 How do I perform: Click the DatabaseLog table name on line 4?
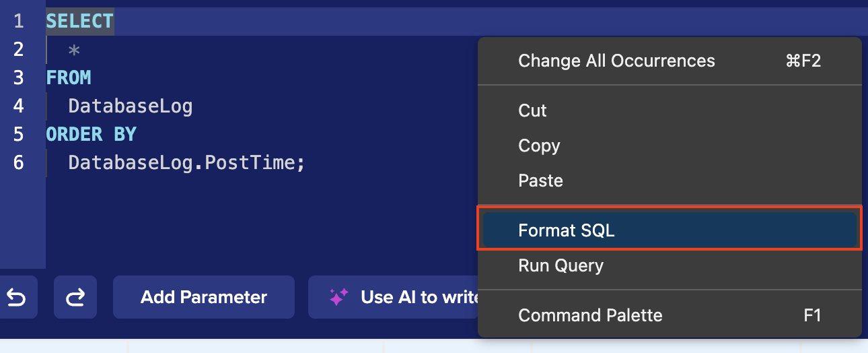tap(131, 106)
